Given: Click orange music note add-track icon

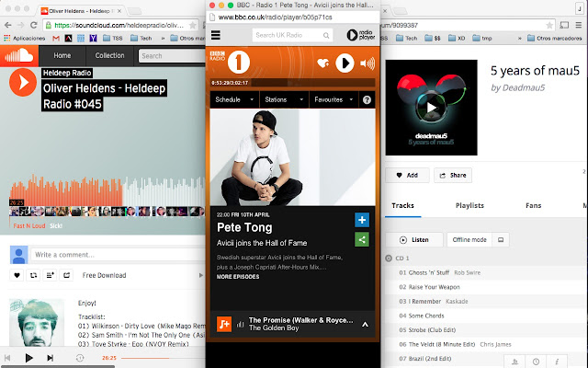Looking at the screenshot, I should tap(224, 324).
